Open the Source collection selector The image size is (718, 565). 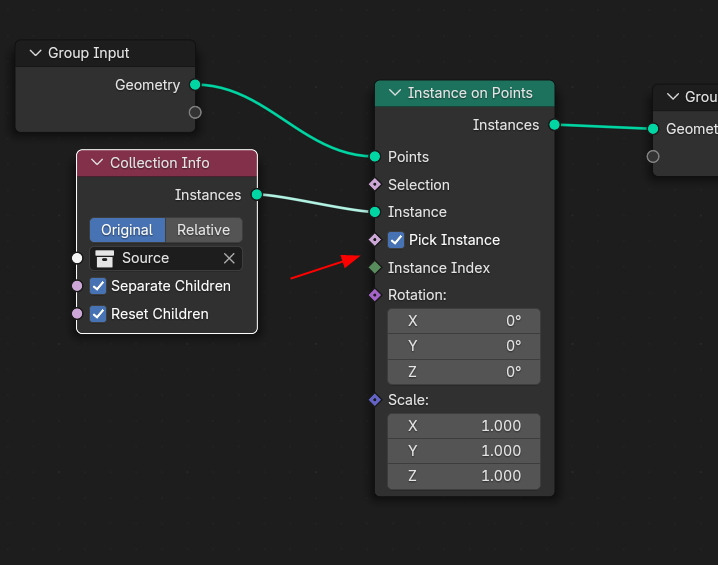166,258
